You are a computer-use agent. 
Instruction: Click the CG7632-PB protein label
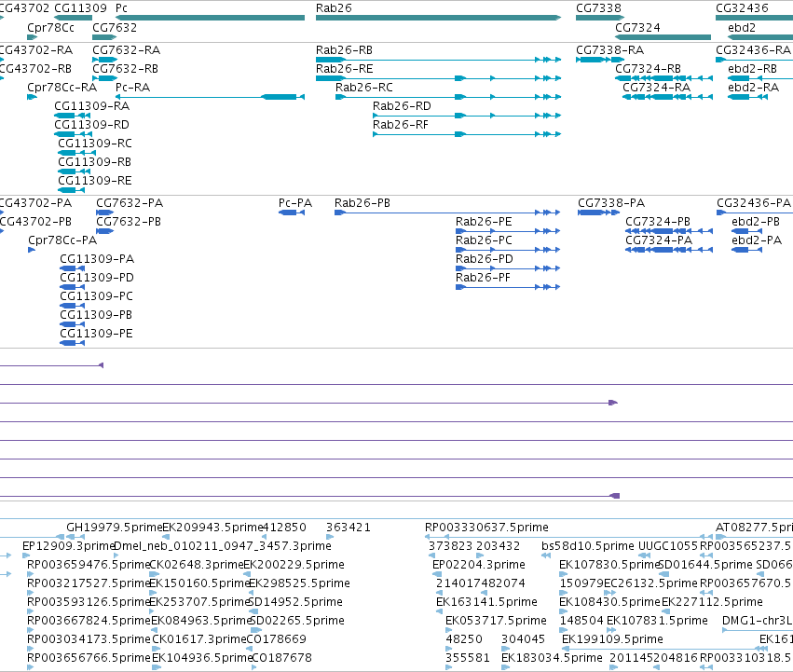[129, 222]
